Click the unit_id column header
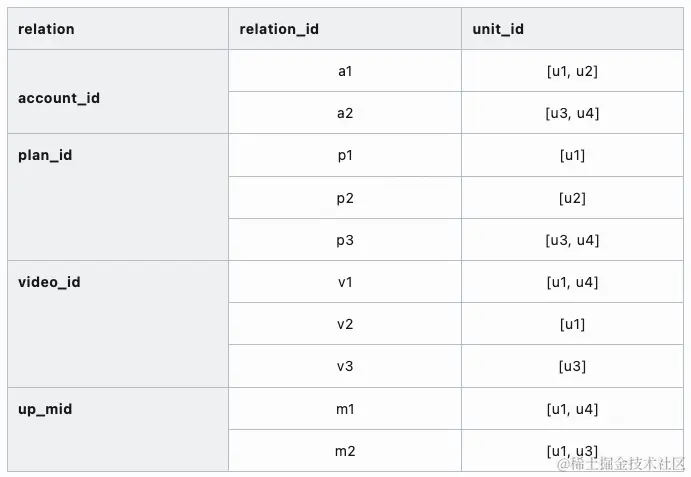The width and height of the screenshot is (691, 477). click(x=572, y=29)
